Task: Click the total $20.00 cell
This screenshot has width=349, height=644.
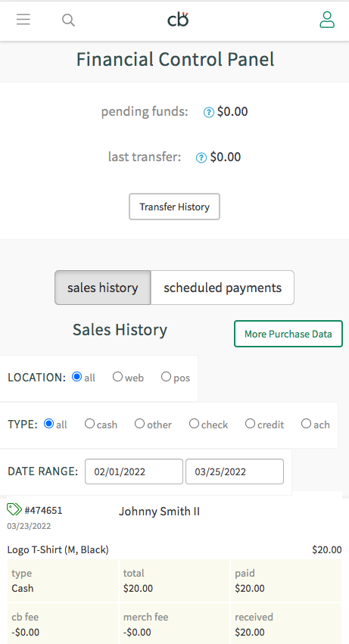Action: pyautogui.click(x=174, y=580)
